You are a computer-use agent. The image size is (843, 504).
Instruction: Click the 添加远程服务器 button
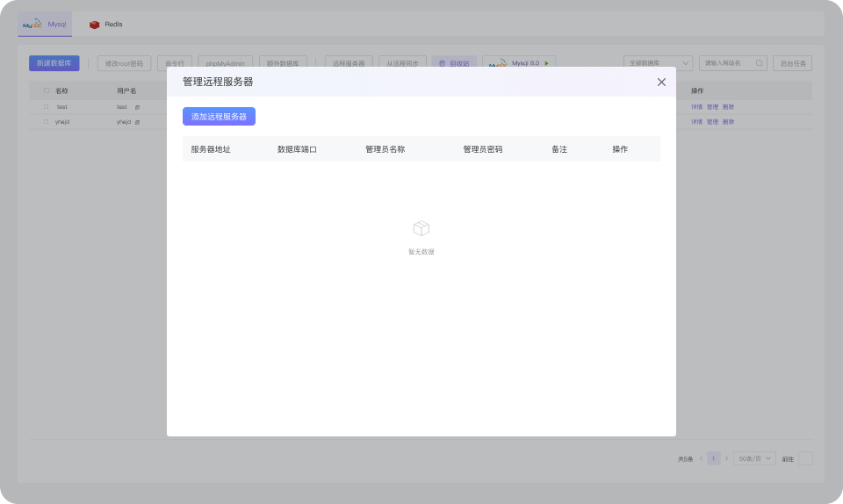tap(219, 116)
